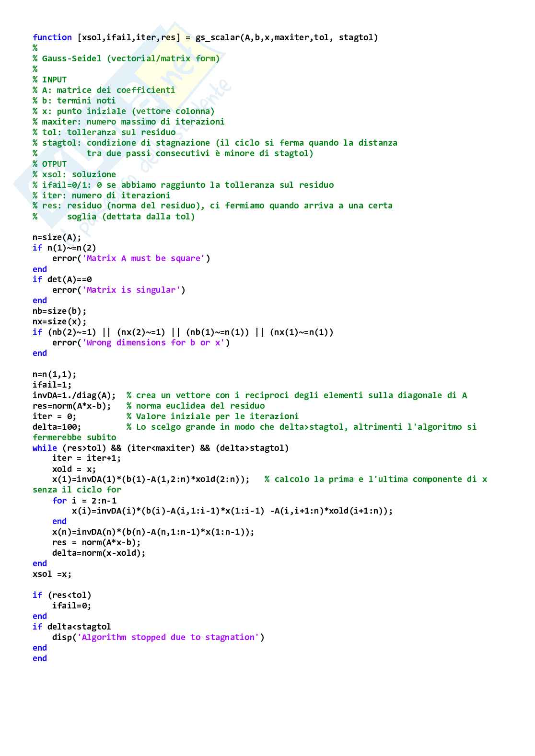The width and height of the screenshot is (535, 756).
Task: Click the 'for i = 2:n-1' line
Action: [x=84, y=501]
